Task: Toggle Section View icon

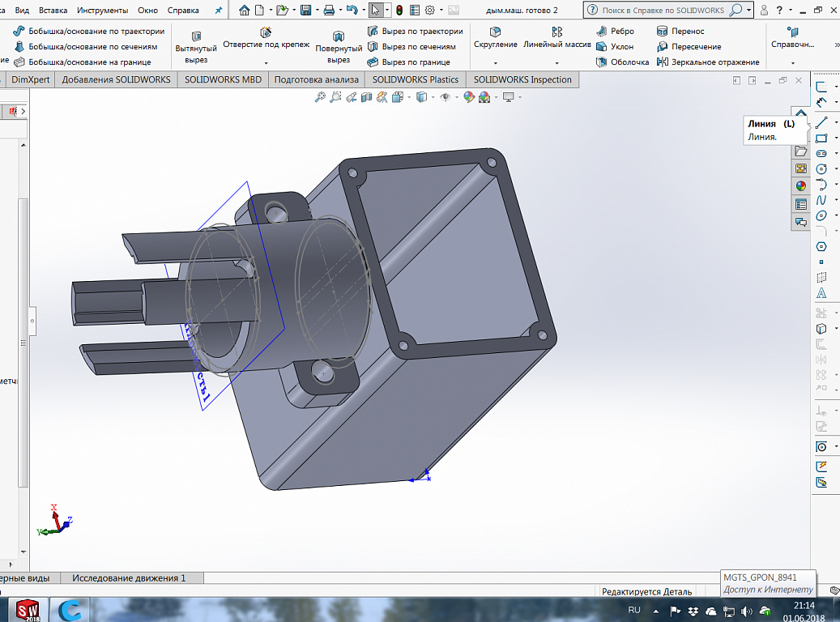Action: tap(366, 97)
